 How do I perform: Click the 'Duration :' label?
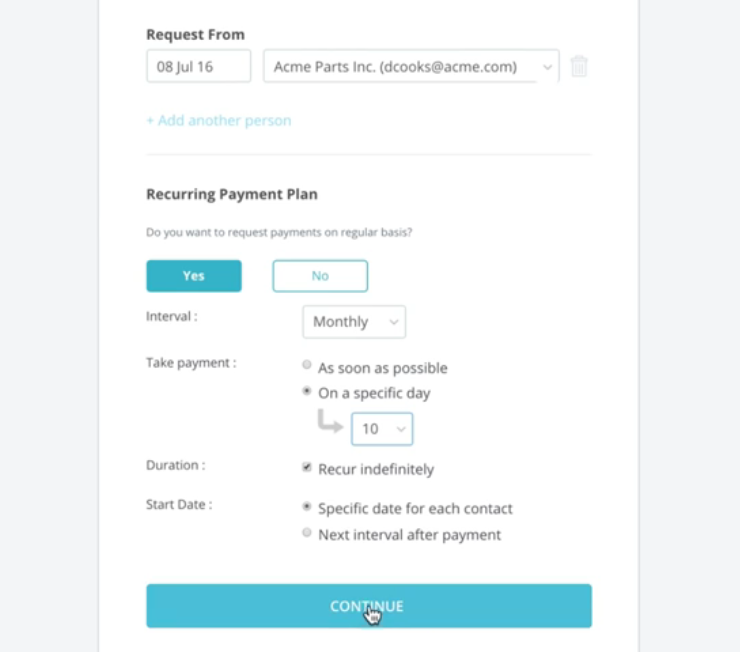coord(173,466)
